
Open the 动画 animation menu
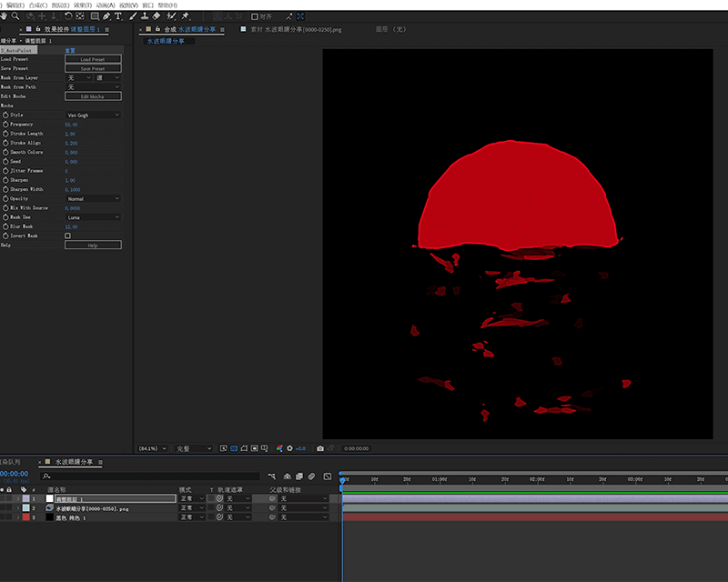point(106,5)
